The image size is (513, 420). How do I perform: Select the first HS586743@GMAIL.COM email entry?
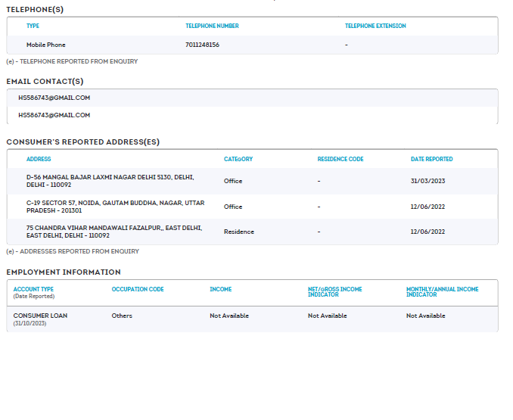click(x=54, y=98)
